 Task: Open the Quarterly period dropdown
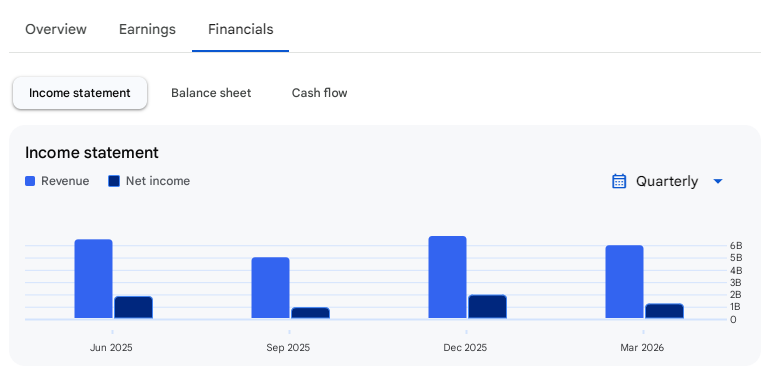click(667, 182)
